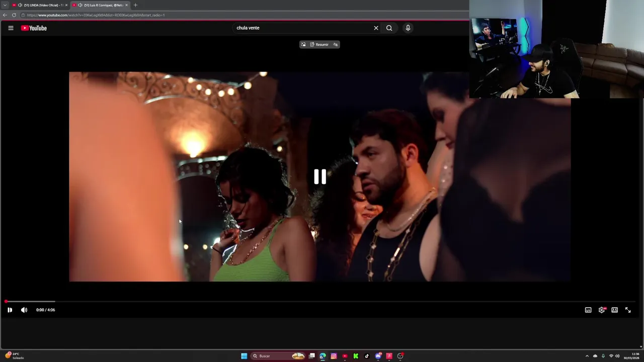644x362 pixels.
Task: Click the Resumir summarize button
Action: tap(319, 44)
